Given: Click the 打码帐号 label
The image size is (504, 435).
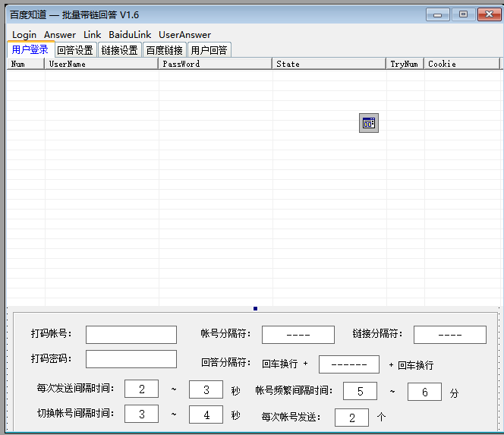Looking at the screenshot, I should [51, 333].
